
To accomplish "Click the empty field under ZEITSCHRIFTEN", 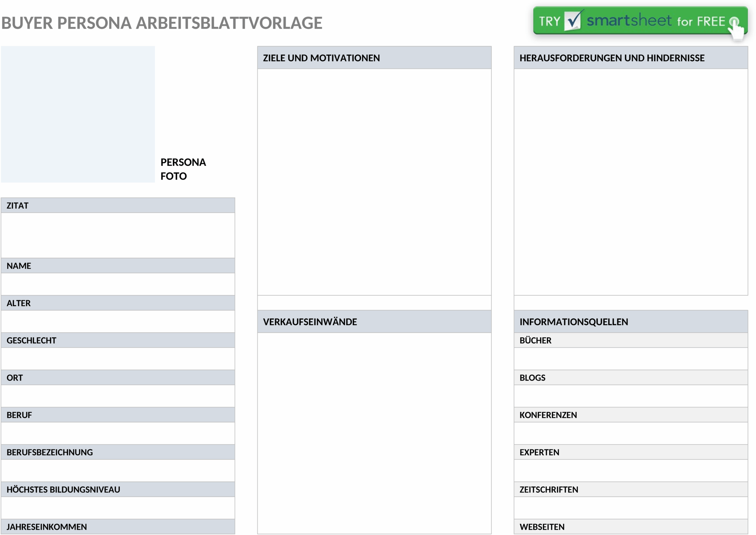I will (631, 508).
